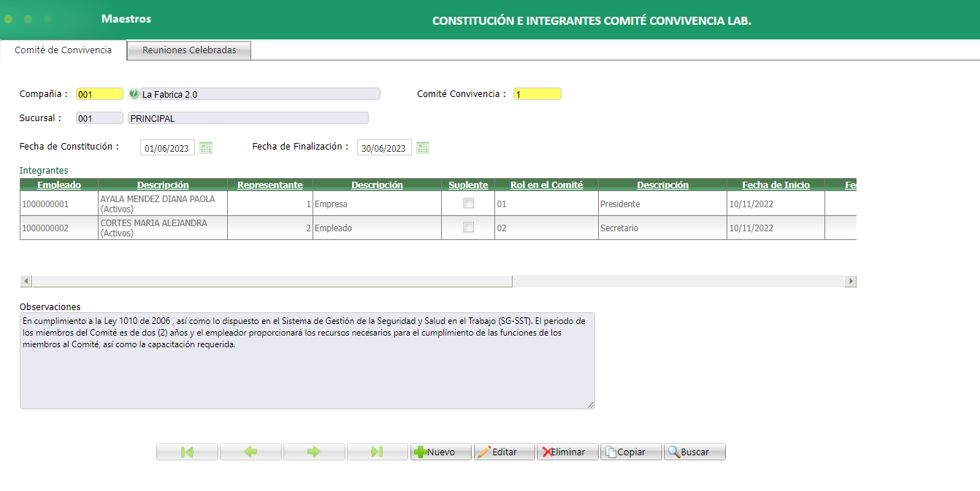
Task: Open the calendar picker for Fecha de Constitución
Action: pyautogui.click(x=205, y=147)
